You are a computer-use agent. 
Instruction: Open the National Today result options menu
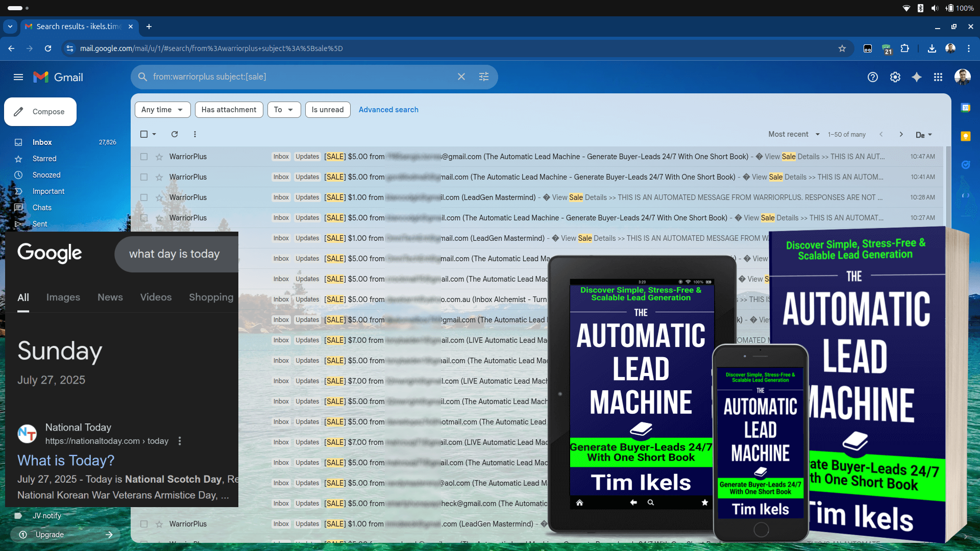[x=180, y=441]
